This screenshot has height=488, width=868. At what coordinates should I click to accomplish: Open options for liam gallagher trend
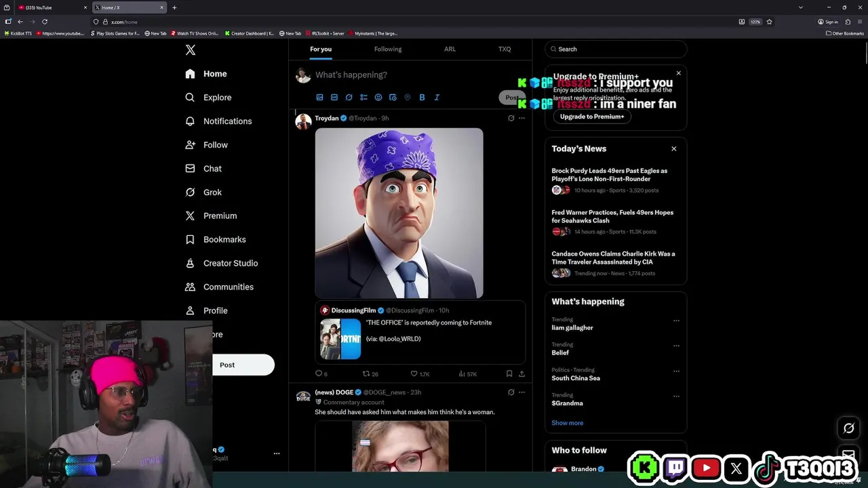tap(676, 321)
